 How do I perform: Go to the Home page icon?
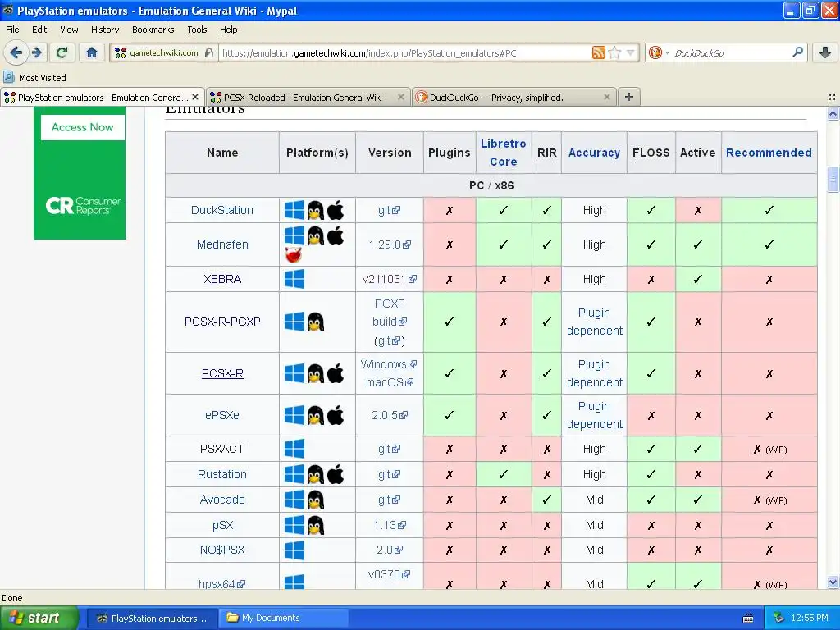pyautogui.click(x=92, y=52)
